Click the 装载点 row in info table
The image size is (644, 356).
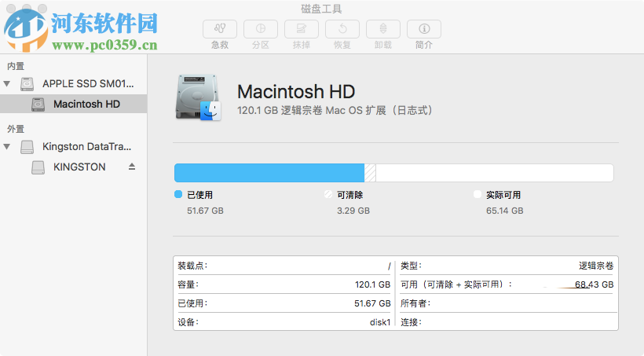coord(284,266)
